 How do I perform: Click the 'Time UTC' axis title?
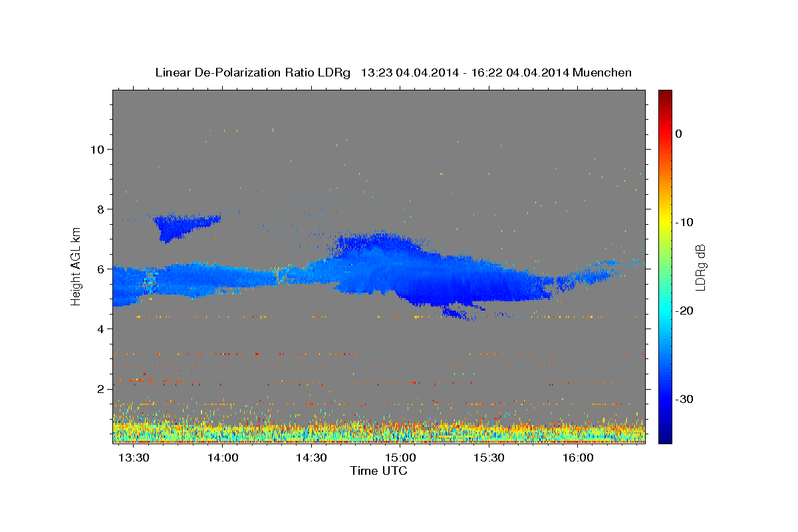[x=378, y=471]
